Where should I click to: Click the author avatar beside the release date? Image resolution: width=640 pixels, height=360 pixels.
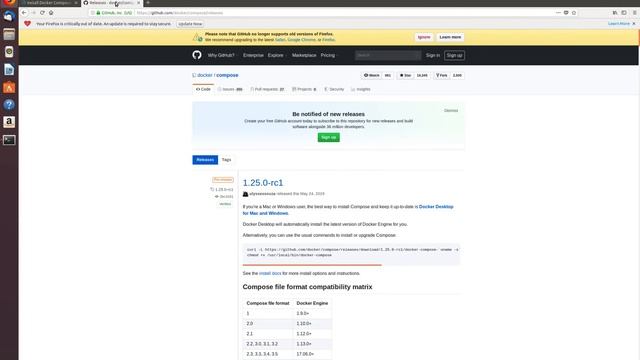tap(245, 194)
